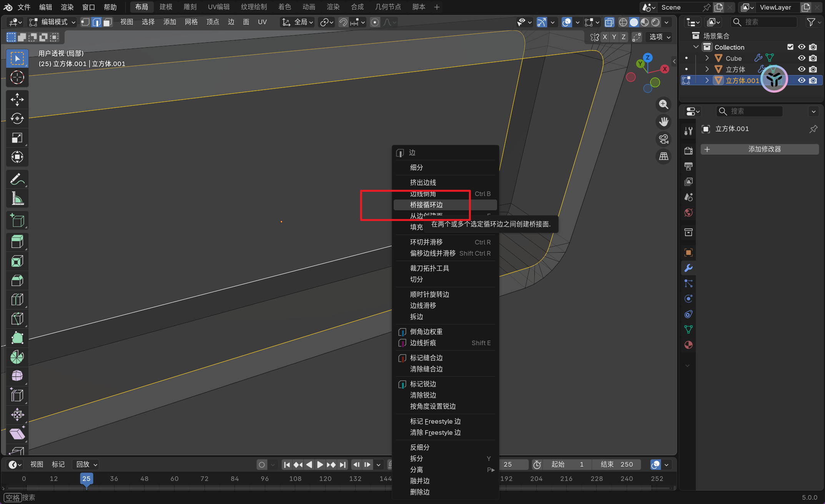
Task: Choose the Extrude Region tool
Action: click(17, 242)
